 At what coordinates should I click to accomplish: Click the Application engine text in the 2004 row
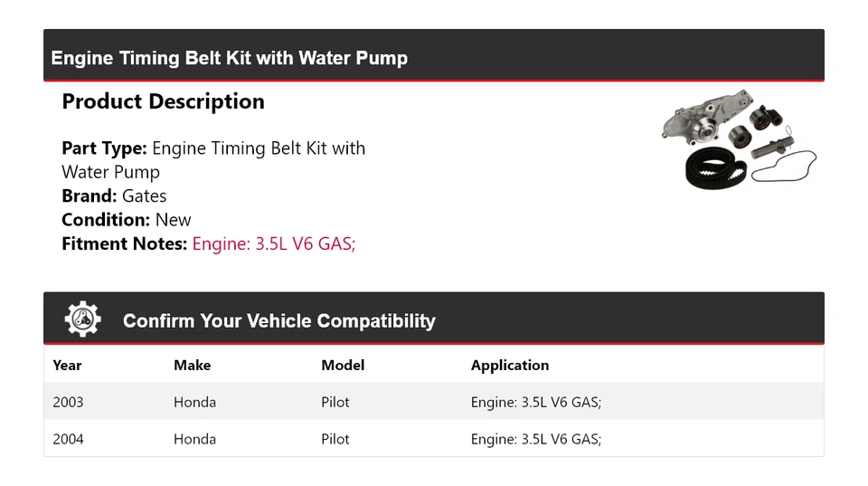[535, 439]
